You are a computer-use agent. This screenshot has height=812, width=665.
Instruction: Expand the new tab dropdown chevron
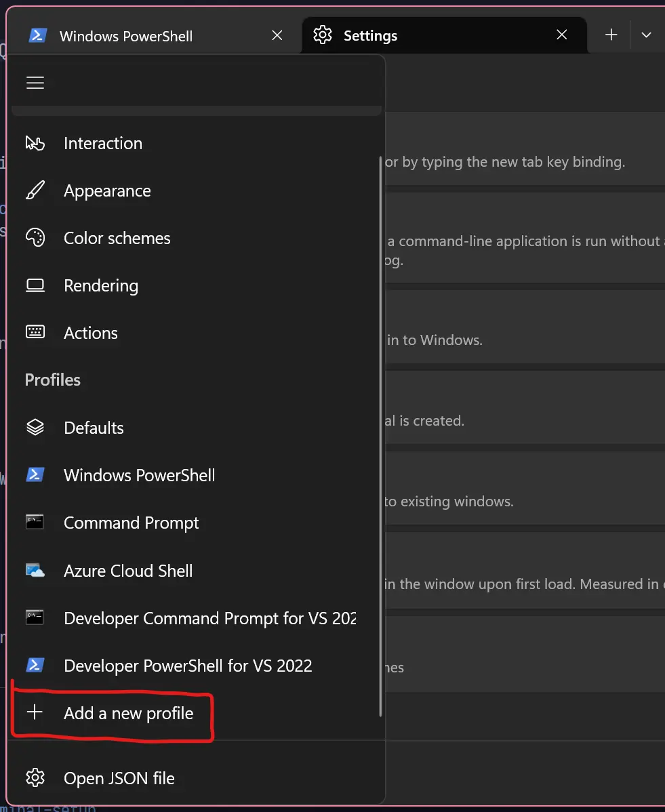click(x=646, y=35)
